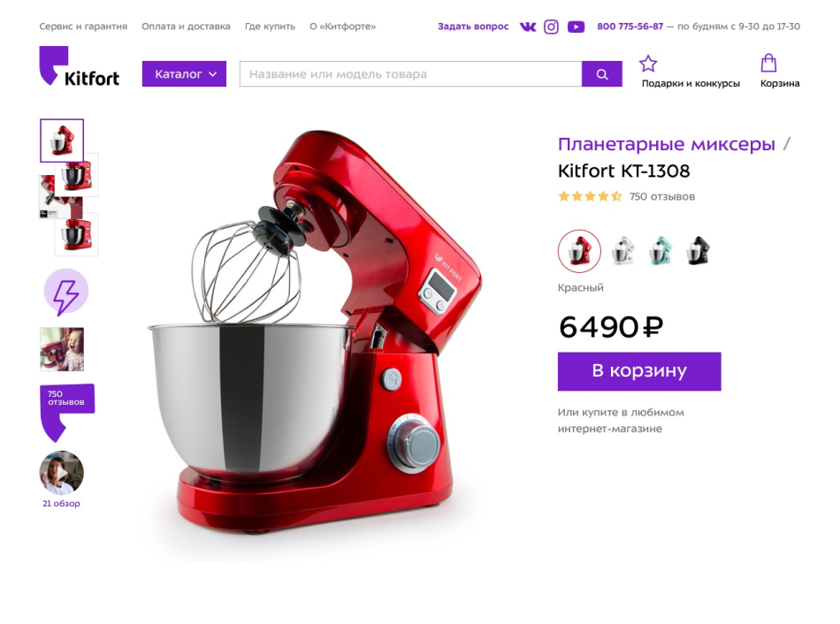This screenshot has height=624, width=840.
Task: Expand the Каталог dropdown menu
Action: [x=184, y=74]
